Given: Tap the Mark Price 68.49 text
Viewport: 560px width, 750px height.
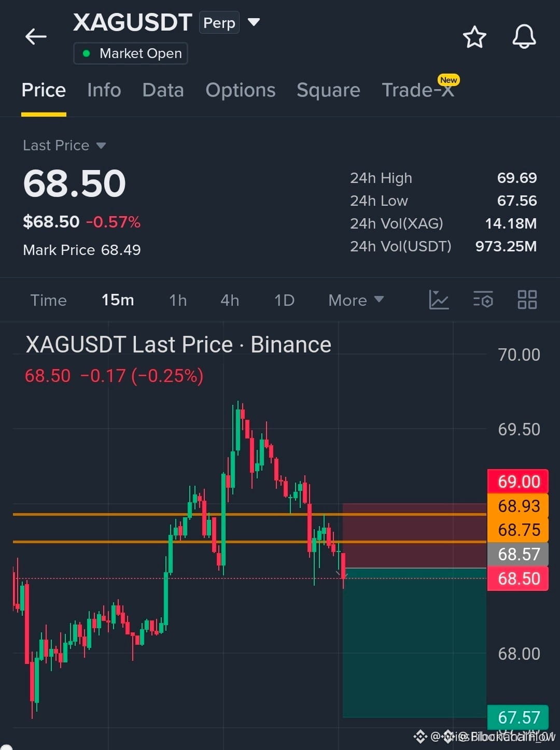Looking at the screenshot, I should [x=82, y=250].
